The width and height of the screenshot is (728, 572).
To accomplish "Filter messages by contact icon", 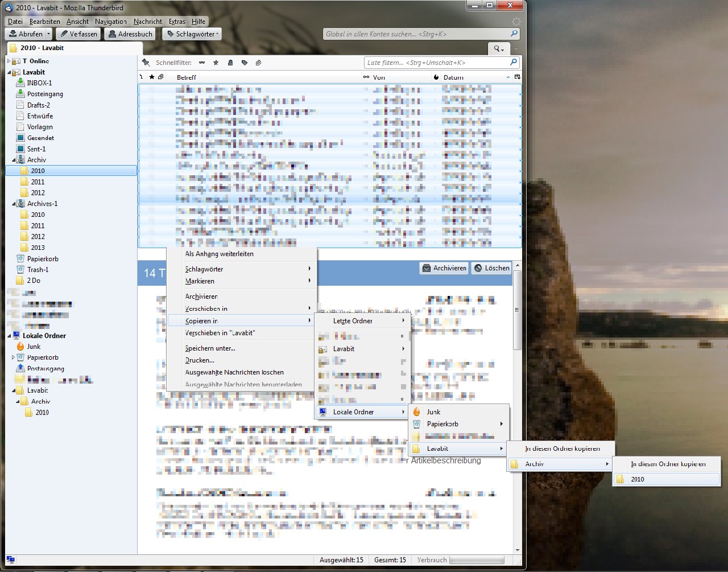I will click(x=230, y=63).
